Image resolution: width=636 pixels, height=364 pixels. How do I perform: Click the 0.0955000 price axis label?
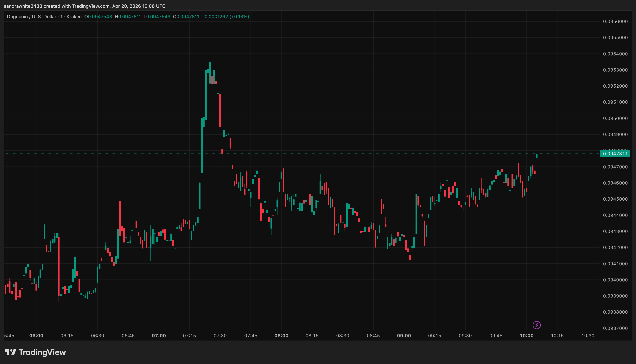(x=615, y=37)
